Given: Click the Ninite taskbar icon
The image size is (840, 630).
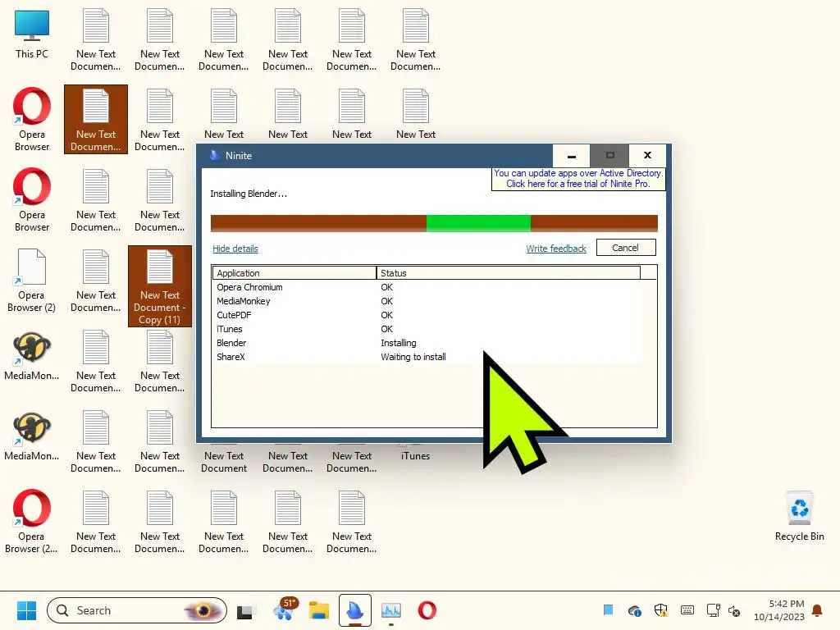Looking at the screenshot, I should 355,610.
